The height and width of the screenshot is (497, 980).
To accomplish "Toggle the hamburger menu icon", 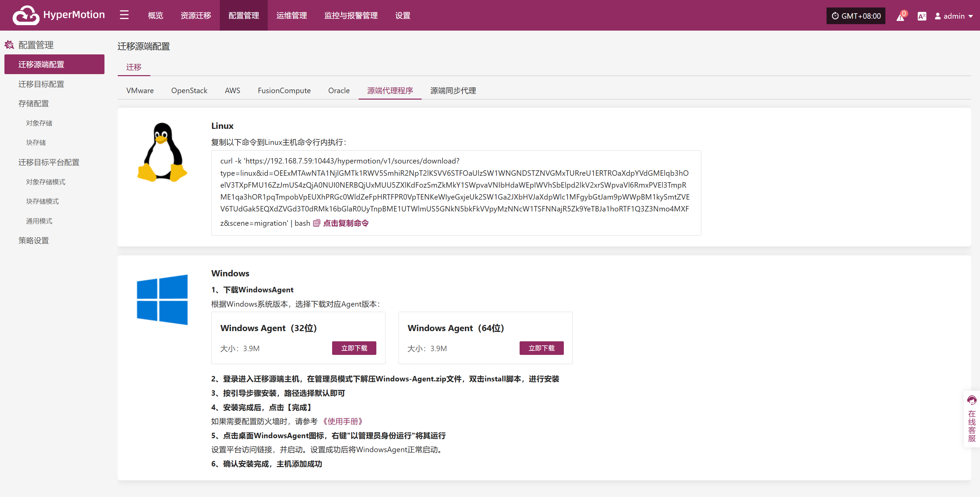I will [x=124, y=15].
